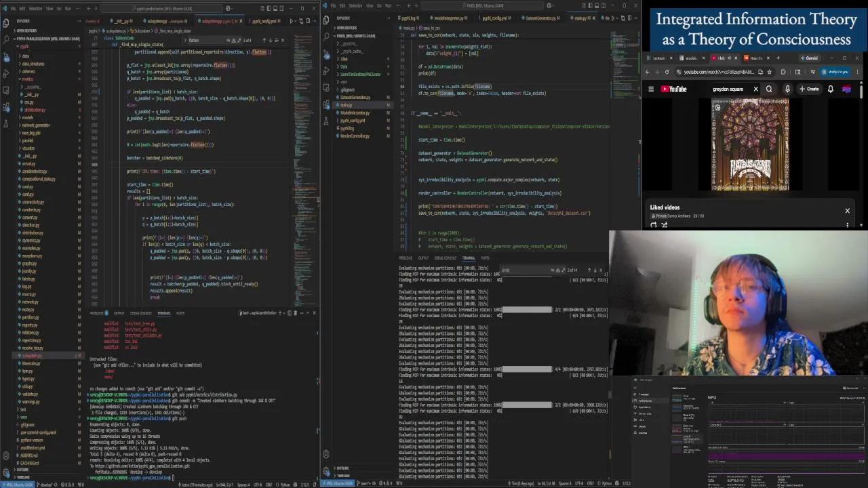Toggle playlist loop button in Liked videos

tap(654, 225)
